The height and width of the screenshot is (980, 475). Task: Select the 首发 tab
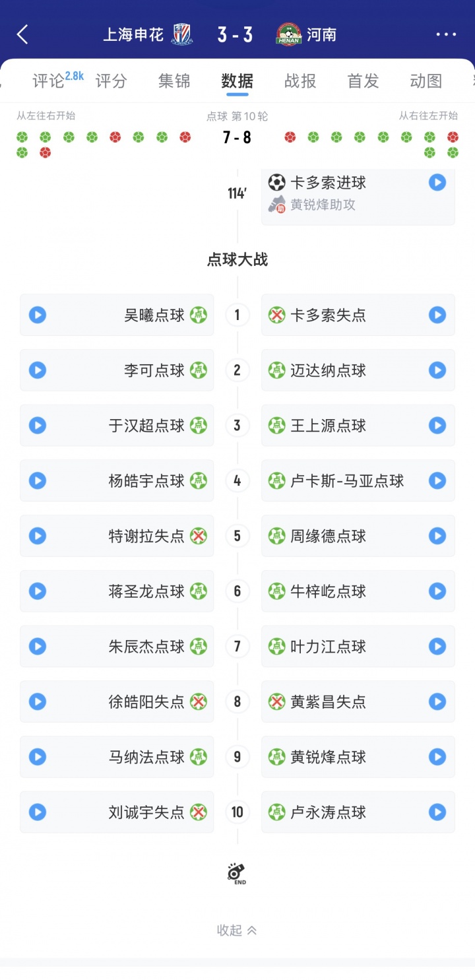363,81
